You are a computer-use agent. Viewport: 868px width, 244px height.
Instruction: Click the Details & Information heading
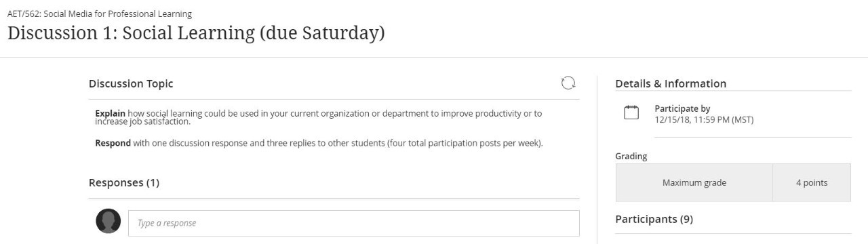[671, 83]
